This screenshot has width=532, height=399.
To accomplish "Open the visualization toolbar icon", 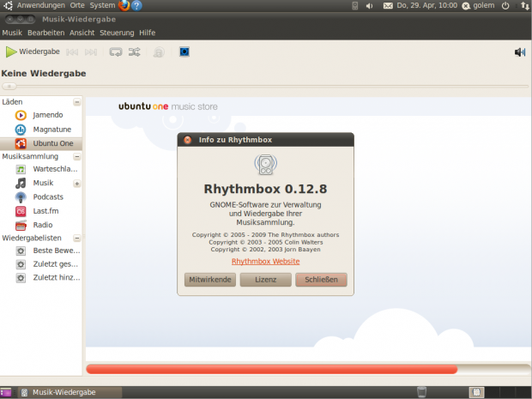I will click(x=184, y=51).
